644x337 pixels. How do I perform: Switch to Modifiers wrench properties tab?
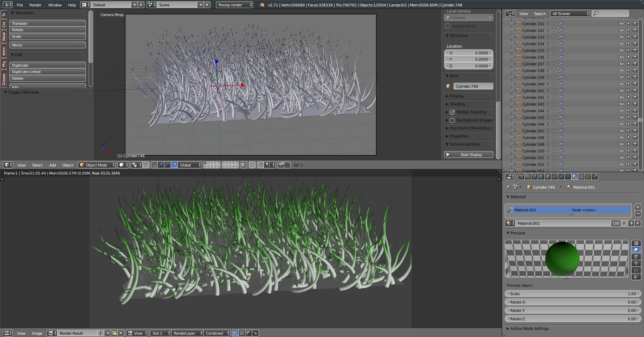[x=561, y=177]
